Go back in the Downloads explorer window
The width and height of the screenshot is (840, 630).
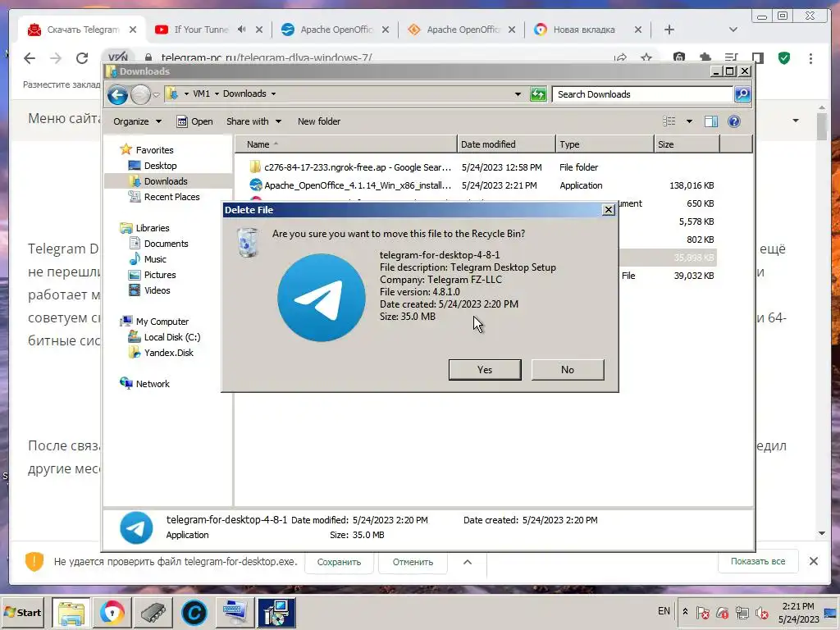(x=118, y=95)
